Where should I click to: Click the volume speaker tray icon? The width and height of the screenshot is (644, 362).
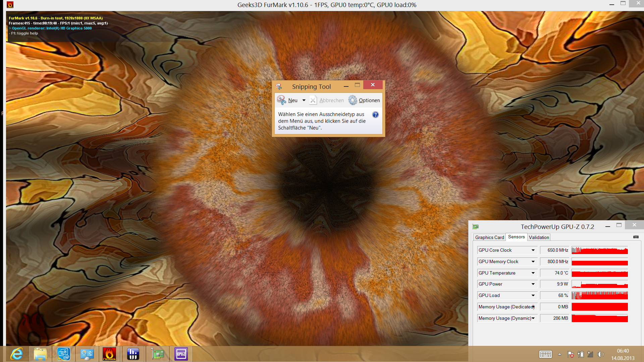[600, 354]
